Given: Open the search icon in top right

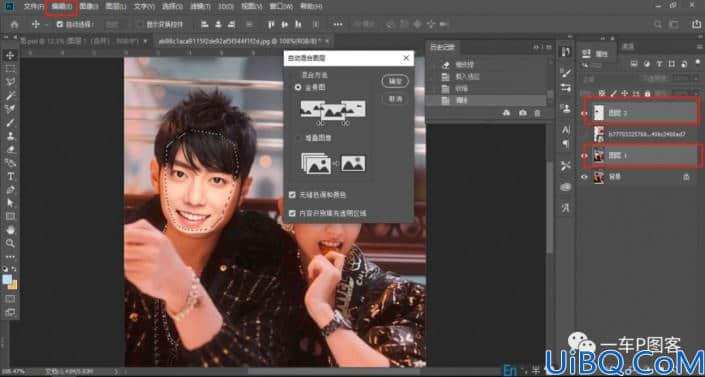Looking at the screenshot, I should pos(658,24).
